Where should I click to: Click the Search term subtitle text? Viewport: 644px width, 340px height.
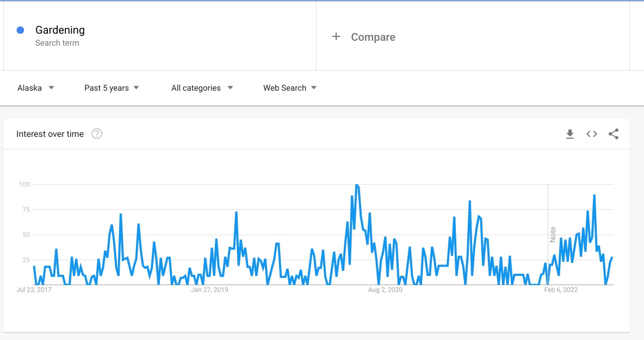point(57,43)
